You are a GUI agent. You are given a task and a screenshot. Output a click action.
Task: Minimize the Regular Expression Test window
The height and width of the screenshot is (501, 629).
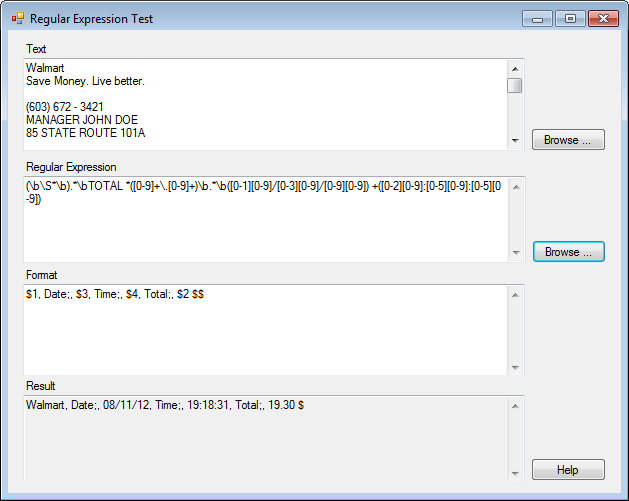538,18
